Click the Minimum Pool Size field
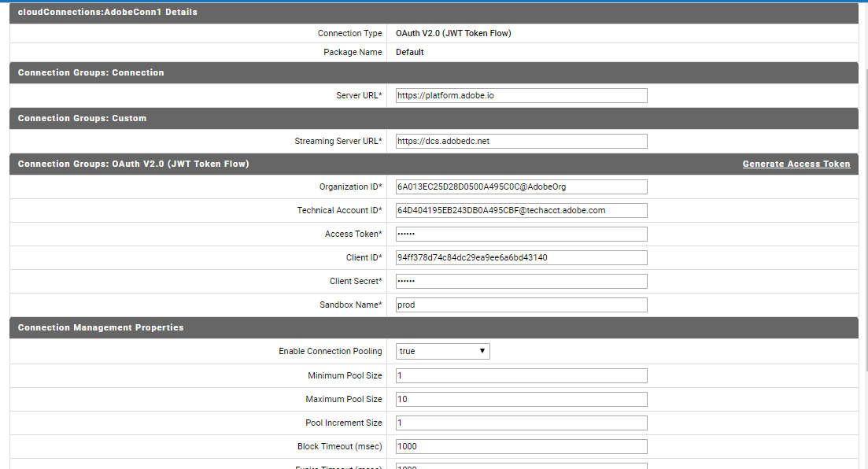868x469 pixels. coord(522,376)
